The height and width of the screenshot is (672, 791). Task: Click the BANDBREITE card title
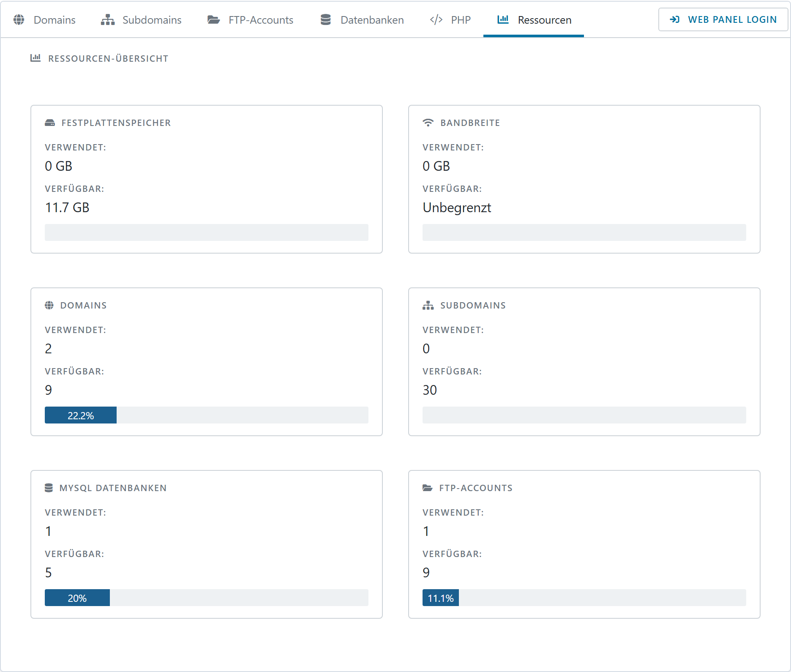[x=470, y=123]
